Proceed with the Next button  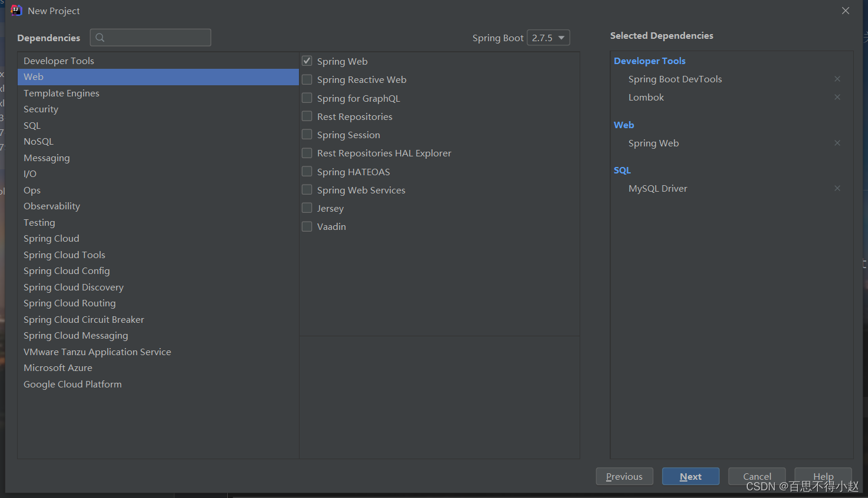point(691,476)
